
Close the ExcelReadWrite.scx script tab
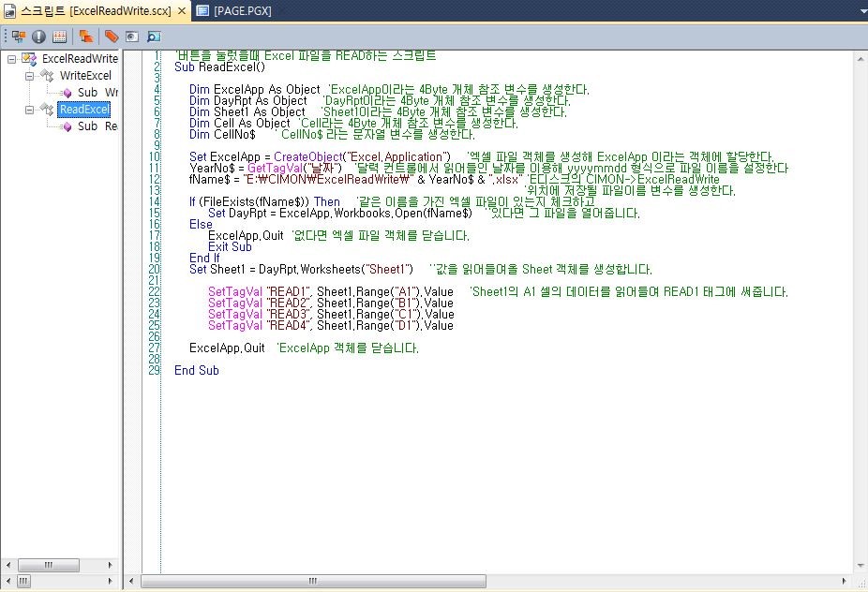(x=182, y=10)
